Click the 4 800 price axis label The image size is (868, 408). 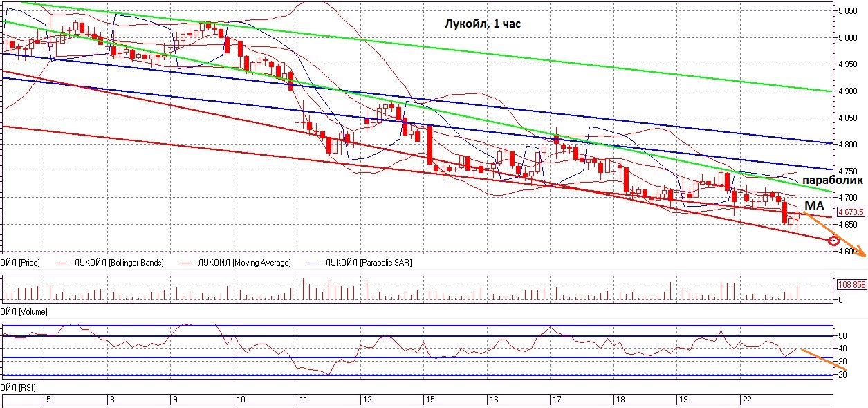point(849,145)
